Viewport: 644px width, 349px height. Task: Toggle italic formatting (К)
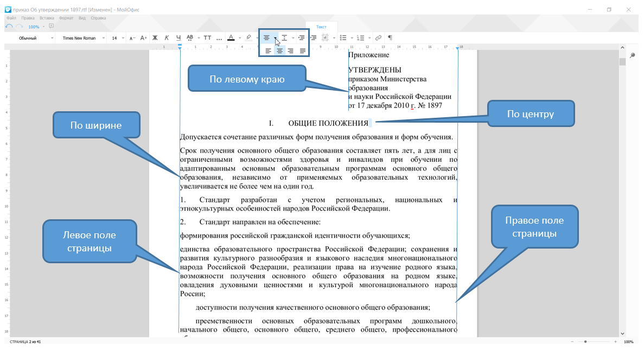(x=167, y=38)
